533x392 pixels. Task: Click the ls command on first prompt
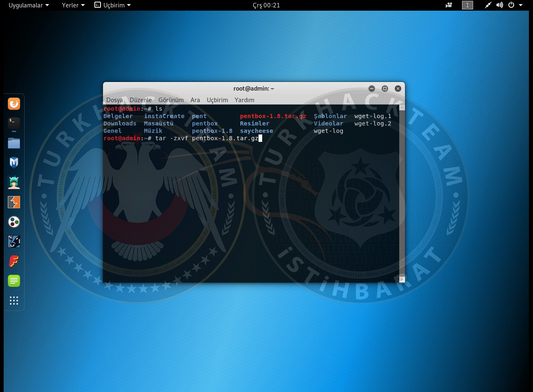coord(159,109)
